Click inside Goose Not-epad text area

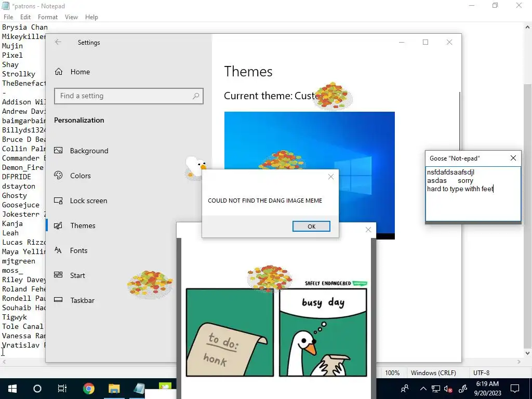(x=473, y=193)
